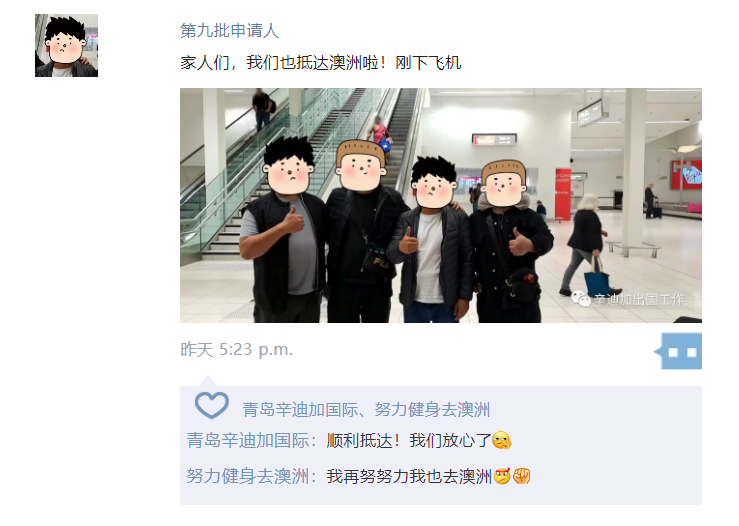Open the airport group photo
This screenshot has width=739, height=526.
tap(441, 205)
